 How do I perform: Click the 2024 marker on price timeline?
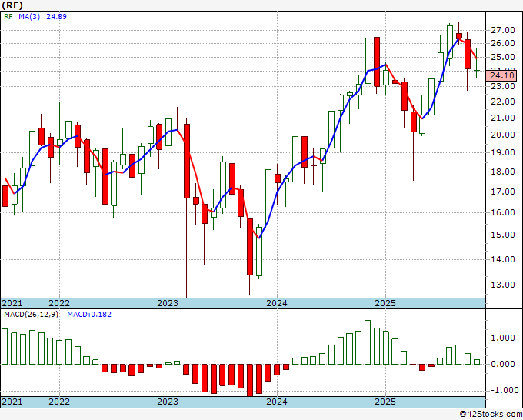click(277, 303)
